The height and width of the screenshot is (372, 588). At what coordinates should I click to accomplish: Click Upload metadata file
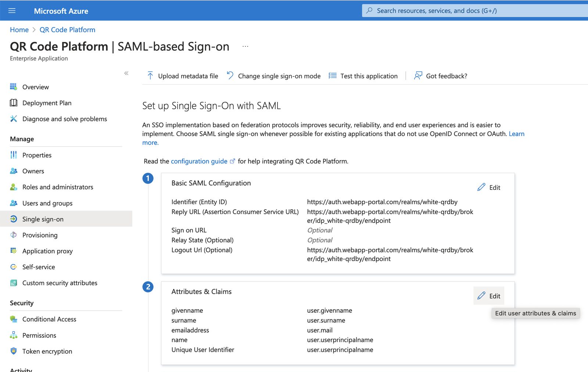coord(182,76)
